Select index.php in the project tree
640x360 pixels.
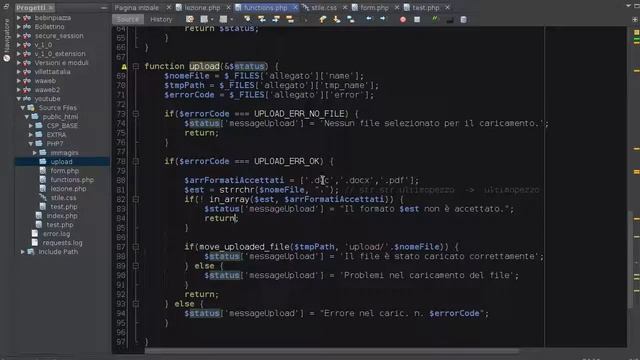(62, 216)
